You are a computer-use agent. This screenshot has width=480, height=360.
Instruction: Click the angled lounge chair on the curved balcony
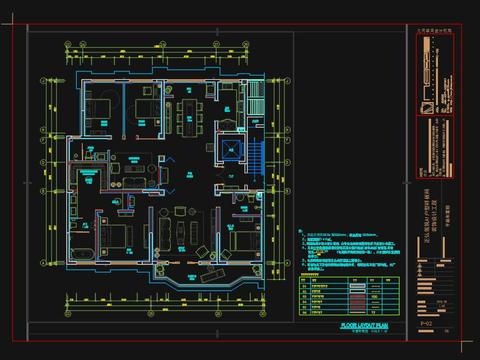tap(212, 276)
